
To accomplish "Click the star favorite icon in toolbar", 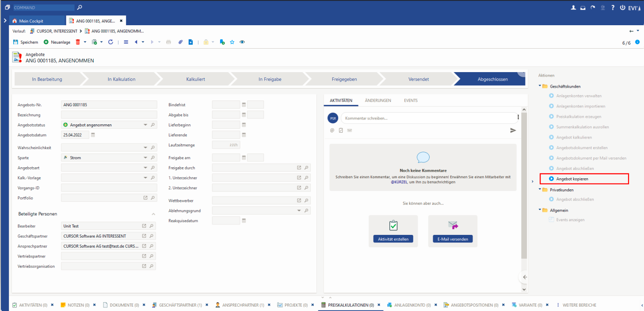I will [232, 42].
